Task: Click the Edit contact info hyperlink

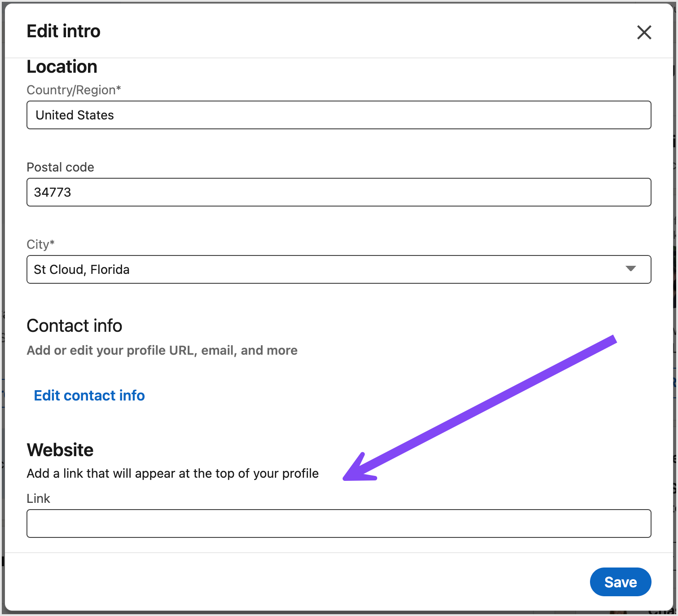Action: pyautogui.click(x=89, y=395)
